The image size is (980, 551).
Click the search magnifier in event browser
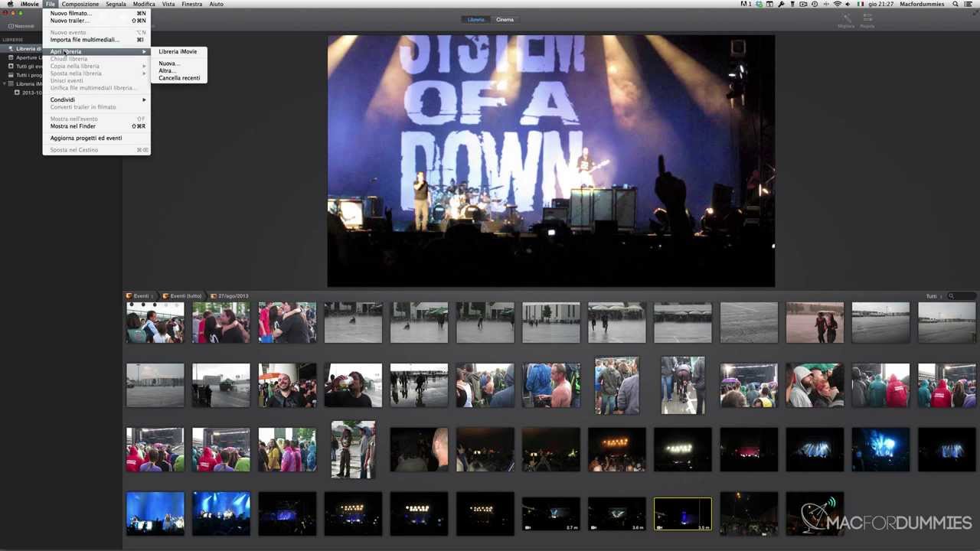pyautogui.click(x=951, y=296)
